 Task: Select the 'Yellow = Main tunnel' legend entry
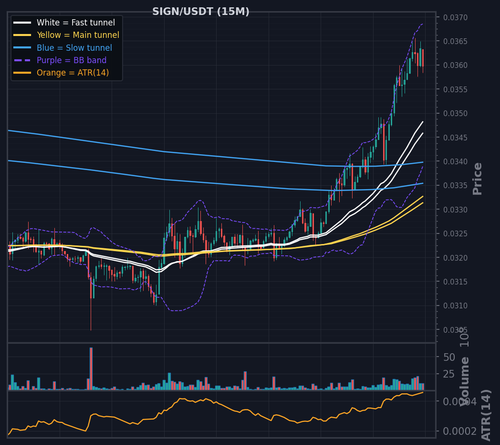pyautogui.click(x=66, y=35)
